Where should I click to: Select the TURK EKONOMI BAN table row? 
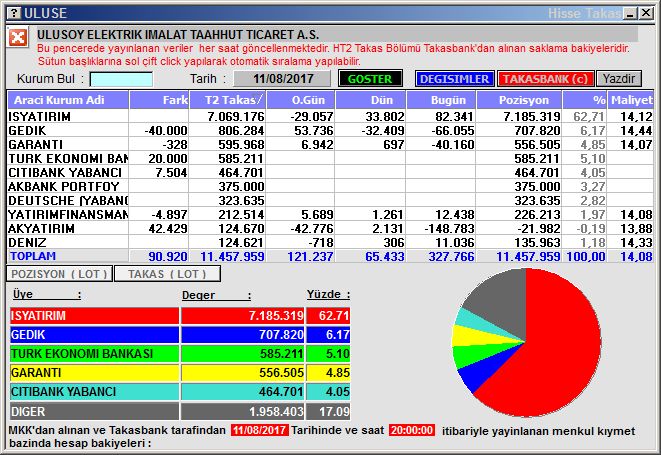[330, 159]
